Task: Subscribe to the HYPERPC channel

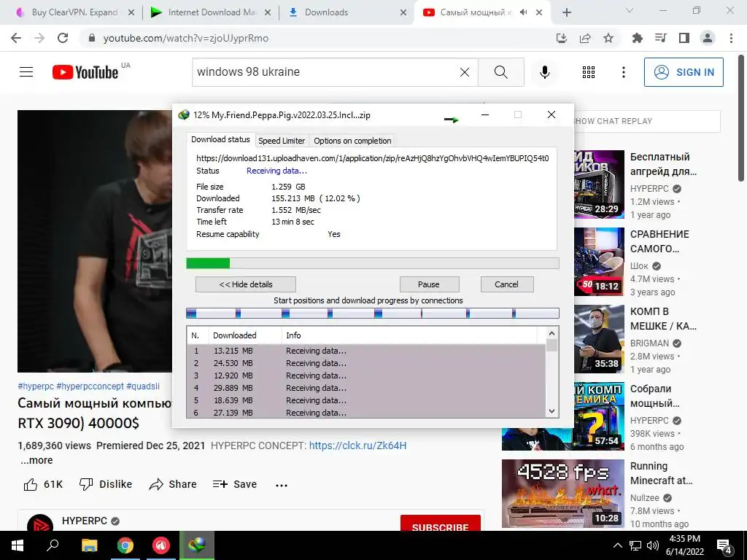Action: pos(440,522)
